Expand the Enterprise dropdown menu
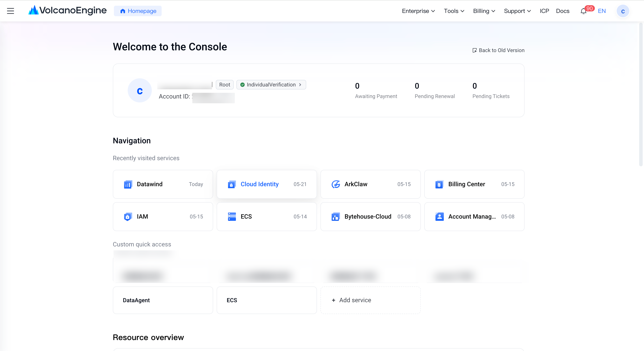 [419, 11]
